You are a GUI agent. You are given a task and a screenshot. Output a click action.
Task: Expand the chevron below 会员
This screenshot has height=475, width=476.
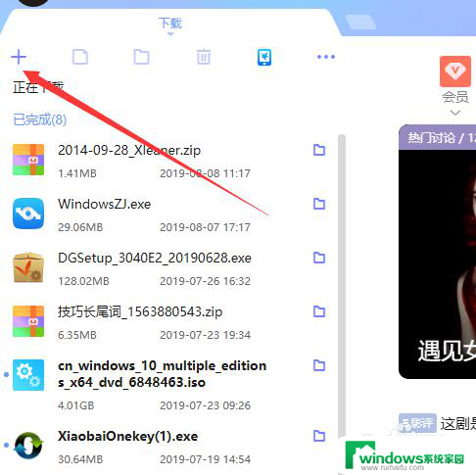(x=455, y=113)
